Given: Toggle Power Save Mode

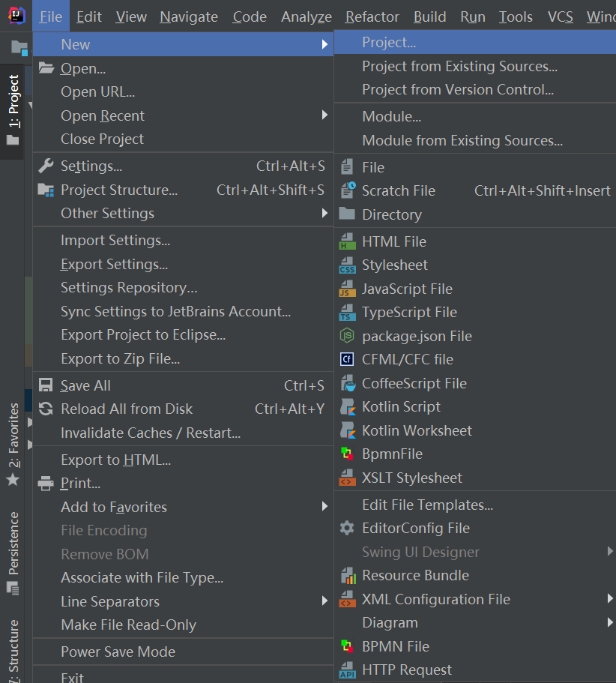Looking at the screenshot, I should 118,652.
